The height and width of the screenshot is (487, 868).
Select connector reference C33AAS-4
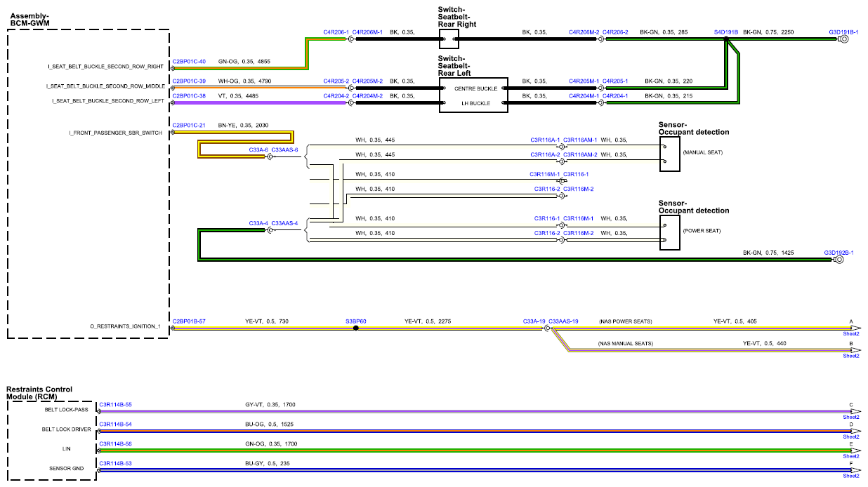click(x=285, y=223)
